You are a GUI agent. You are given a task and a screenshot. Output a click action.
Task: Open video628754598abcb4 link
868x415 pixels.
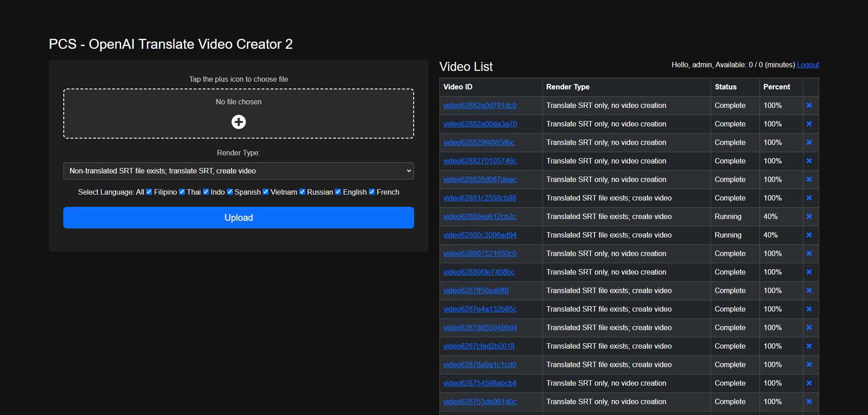click(480, 383)
